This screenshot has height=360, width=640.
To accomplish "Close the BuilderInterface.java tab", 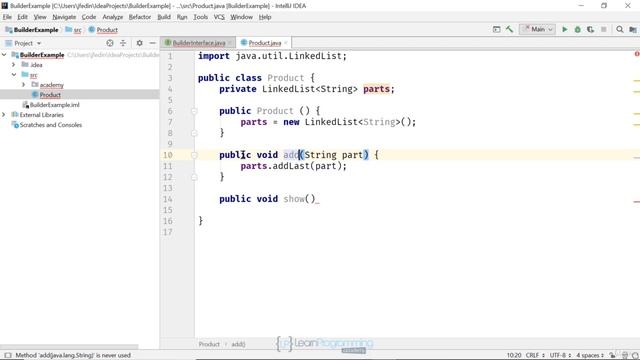I will [230, 43].
